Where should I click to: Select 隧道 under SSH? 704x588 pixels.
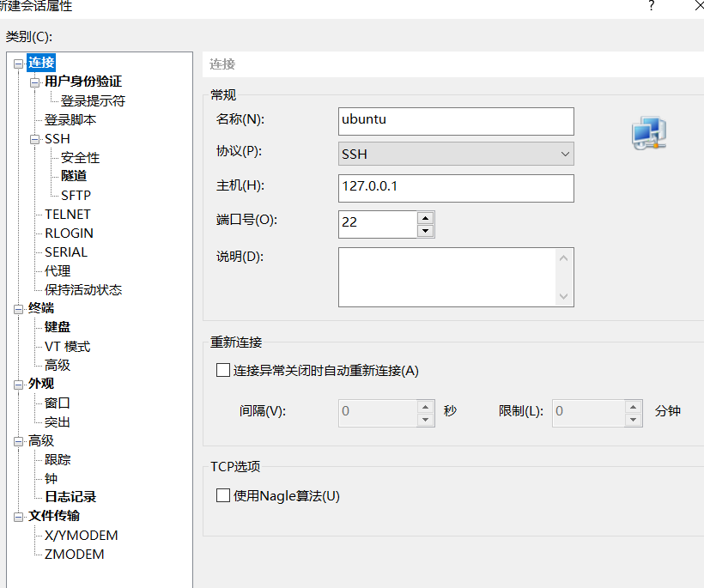tap(74, 176)
